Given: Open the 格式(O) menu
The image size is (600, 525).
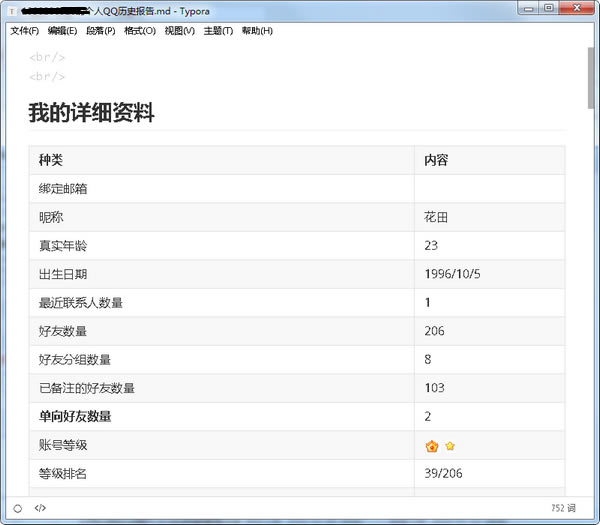Looking at the screenshot, I should pyautogui.click(x=140, y=31).
